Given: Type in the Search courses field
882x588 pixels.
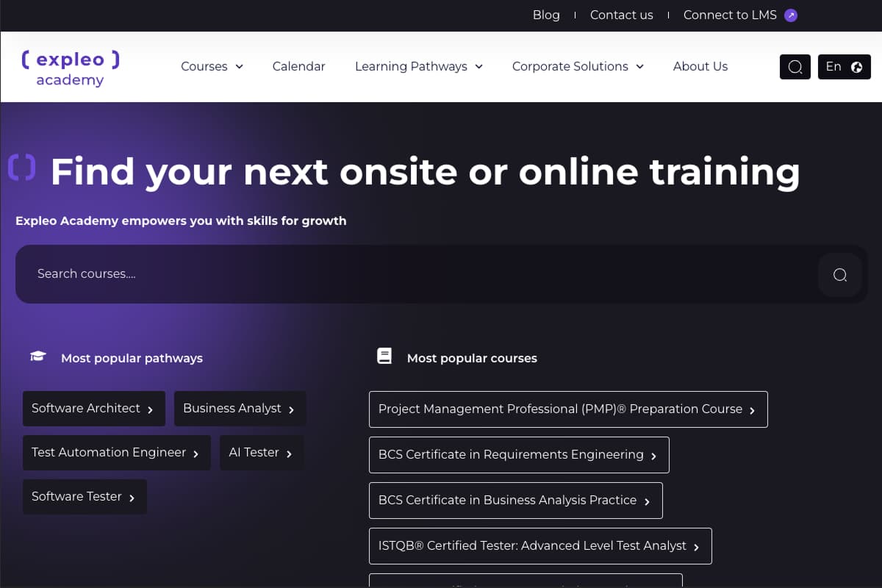Looking at the screenshot, I should pos(412,274).
